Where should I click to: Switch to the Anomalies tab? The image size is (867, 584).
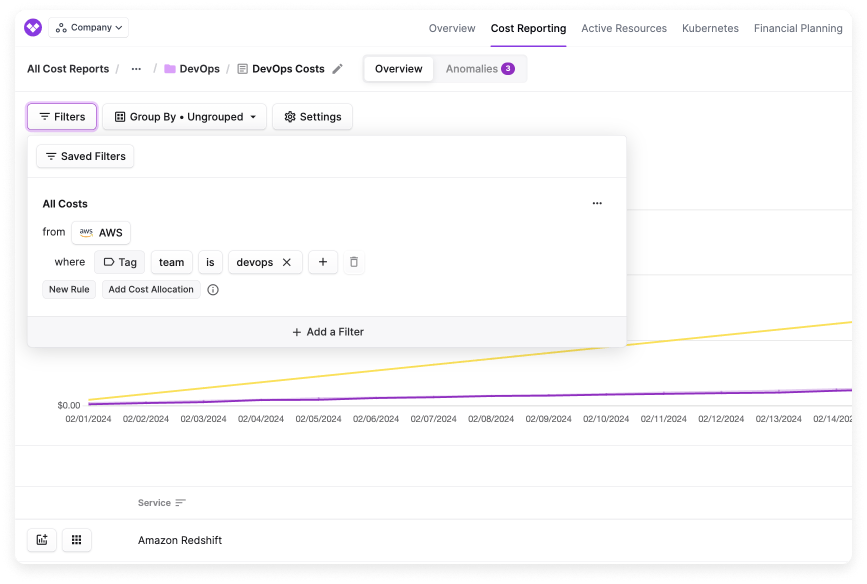(479, 69)
